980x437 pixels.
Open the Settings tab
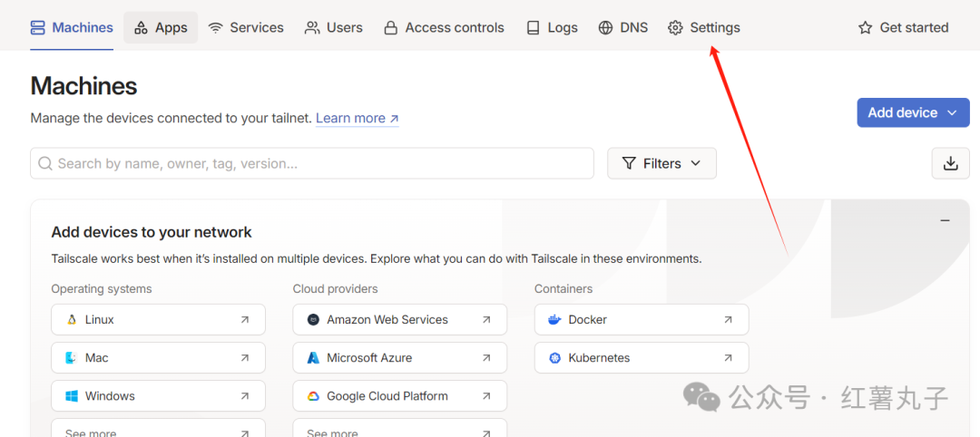point(704,27)
